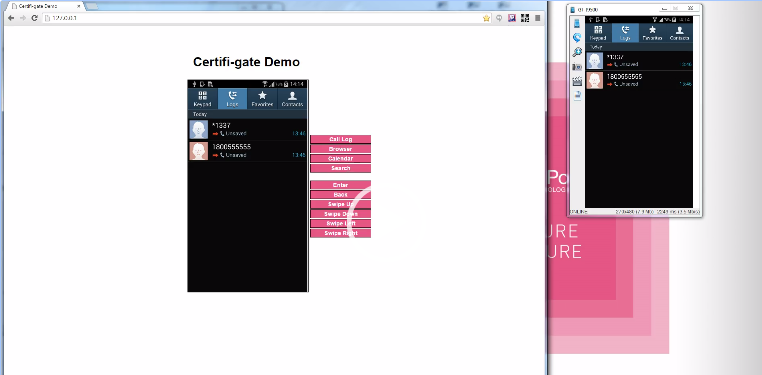This screenshot has height=375, width=762.
Task: Close the phone viewer window
Action: tap(690, 8)
